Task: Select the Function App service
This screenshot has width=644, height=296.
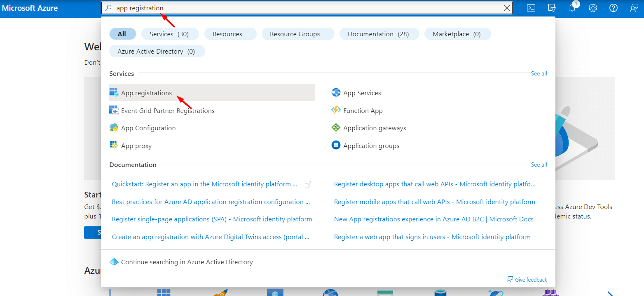Action: (x=363, y=110)
